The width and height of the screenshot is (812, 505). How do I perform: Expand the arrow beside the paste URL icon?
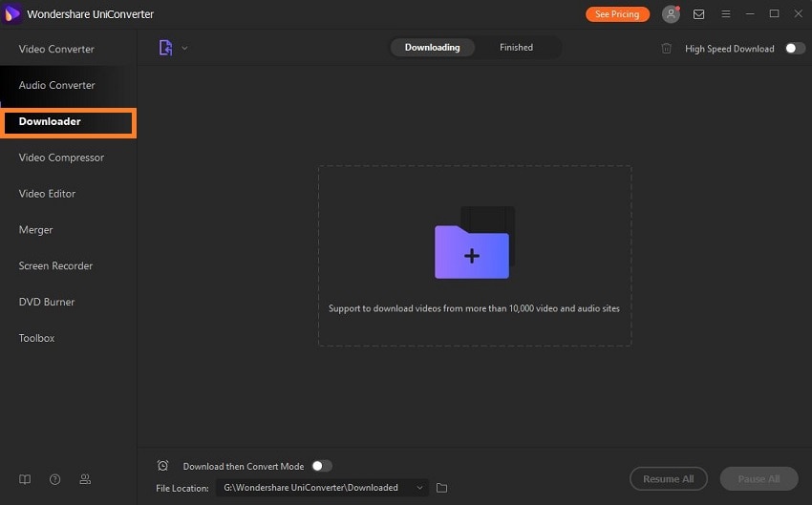coord(184,48)
